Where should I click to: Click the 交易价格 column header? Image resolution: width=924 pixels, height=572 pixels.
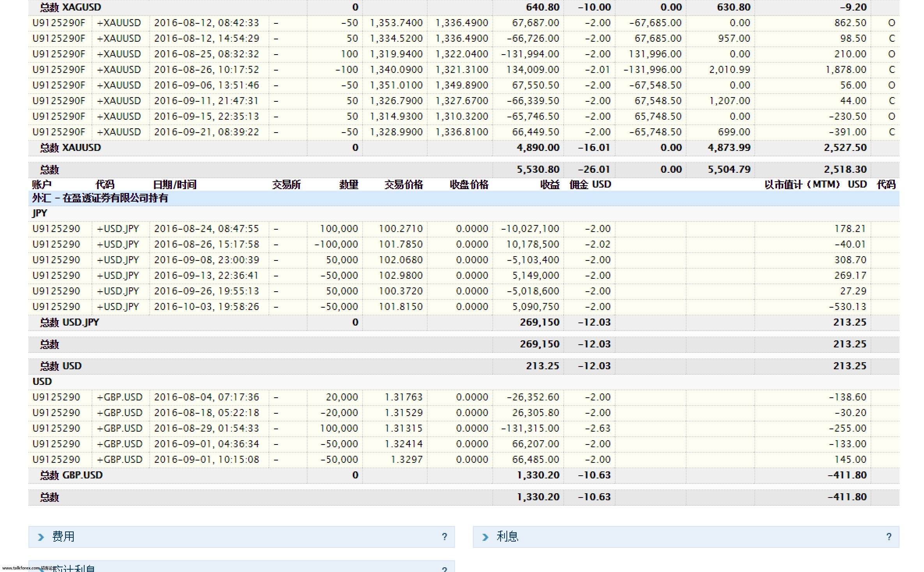(404, 184)
